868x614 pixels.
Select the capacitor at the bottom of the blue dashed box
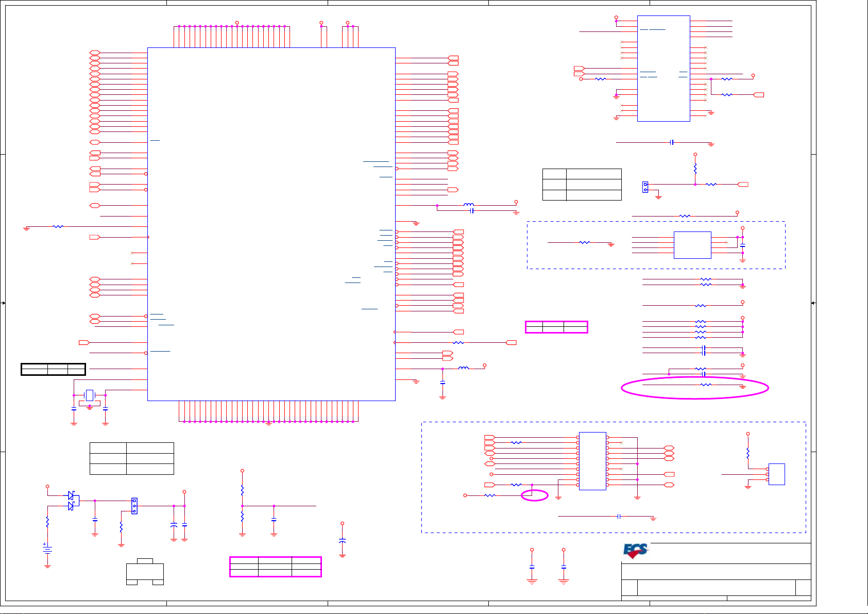pyautogui.click(x=619, y=516)
